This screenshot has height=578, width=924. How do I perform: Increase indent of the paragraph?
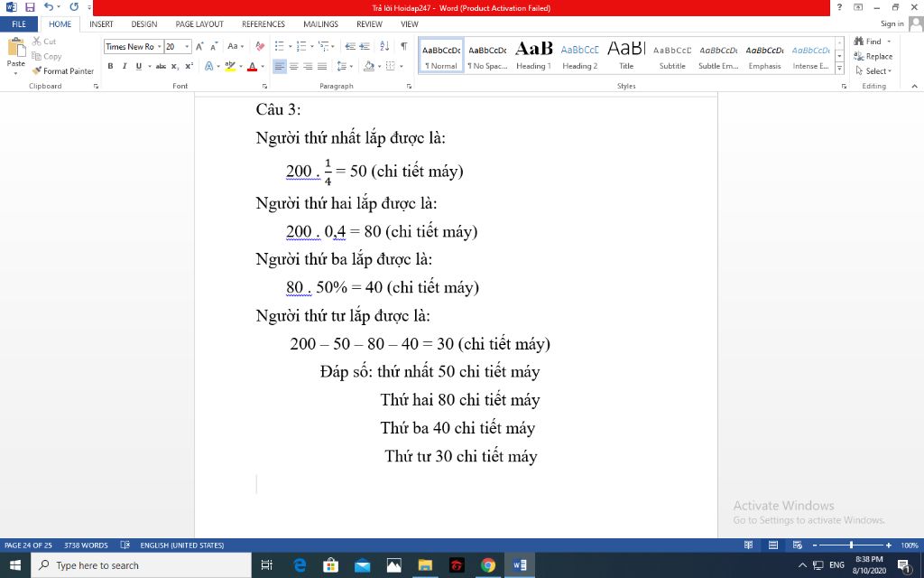tap(365, 46)
